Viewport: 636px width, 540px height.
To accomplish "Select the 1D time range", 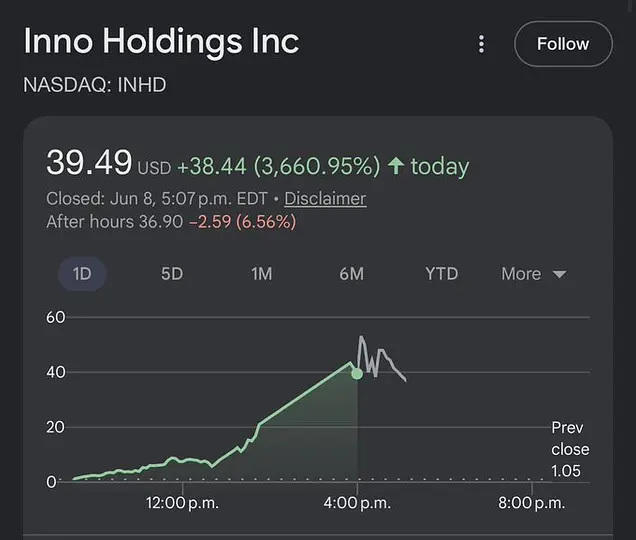I will click(82, 274).
